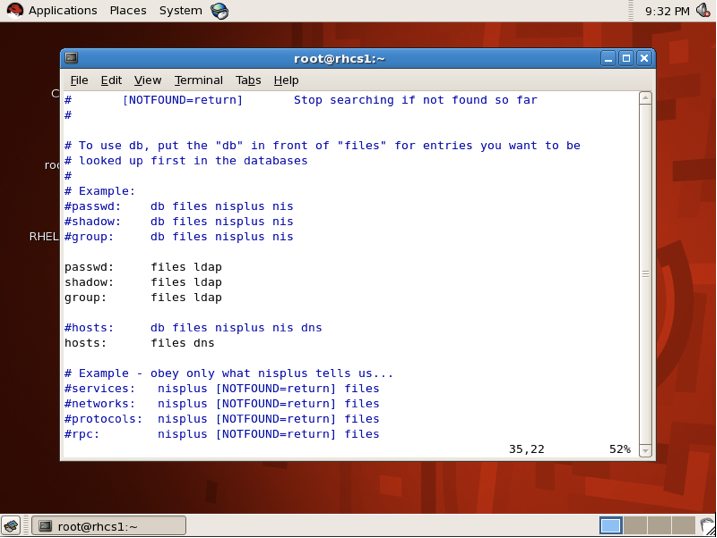
Task: Click the 'Stop searching if not found' comment
Action: tap(415, 100)
